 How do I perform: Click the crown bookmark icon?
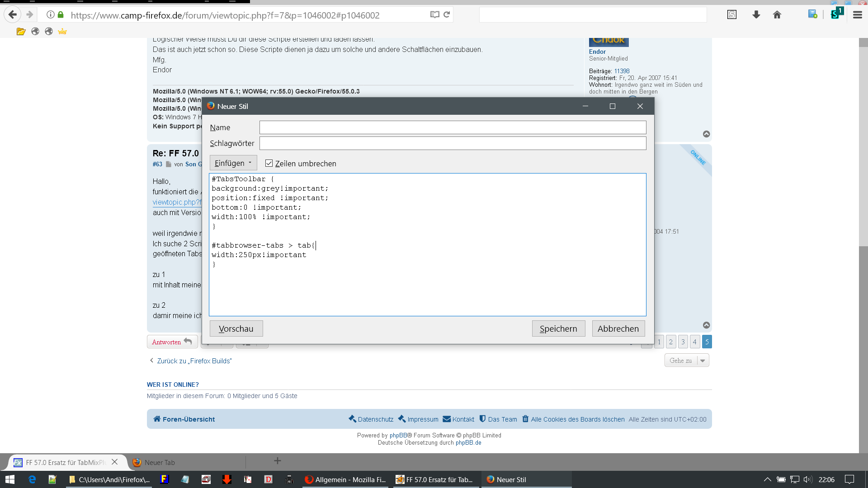pyautogui.click(x=62, y=31)
